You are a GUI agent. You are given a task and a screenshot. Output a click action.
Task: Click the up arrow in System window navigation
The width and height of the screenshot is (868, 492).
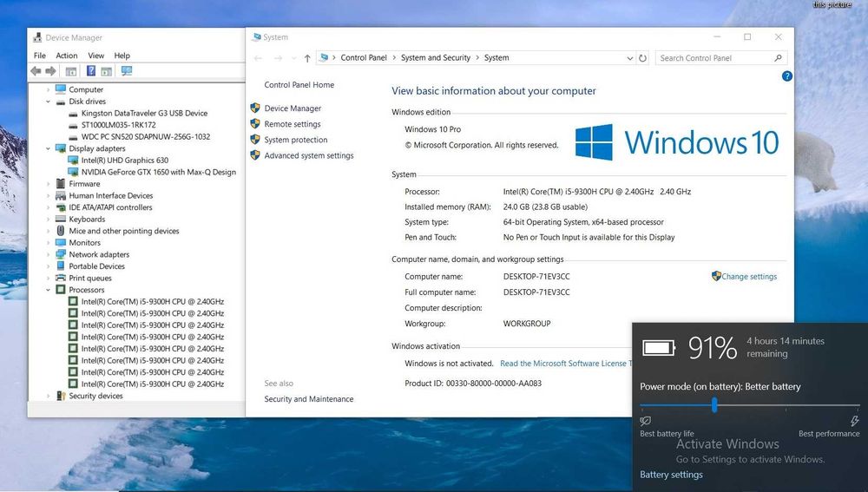click(307, 58)
